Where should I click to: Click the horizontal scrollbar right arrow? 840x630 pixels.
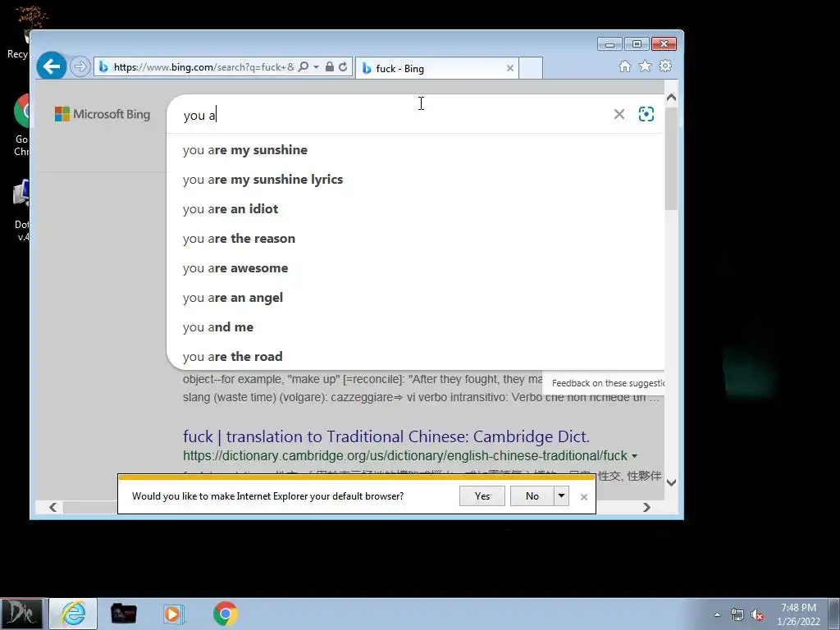646,507
